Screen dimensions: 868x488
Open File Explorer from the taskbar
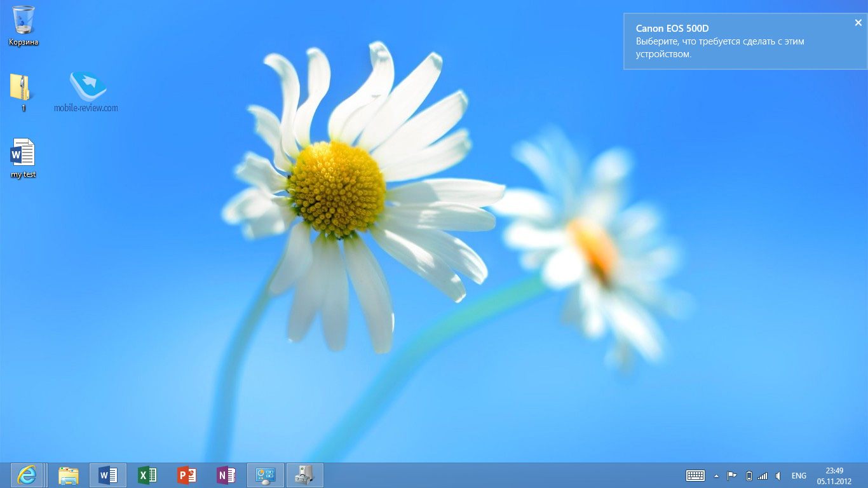tap(69, 475)
